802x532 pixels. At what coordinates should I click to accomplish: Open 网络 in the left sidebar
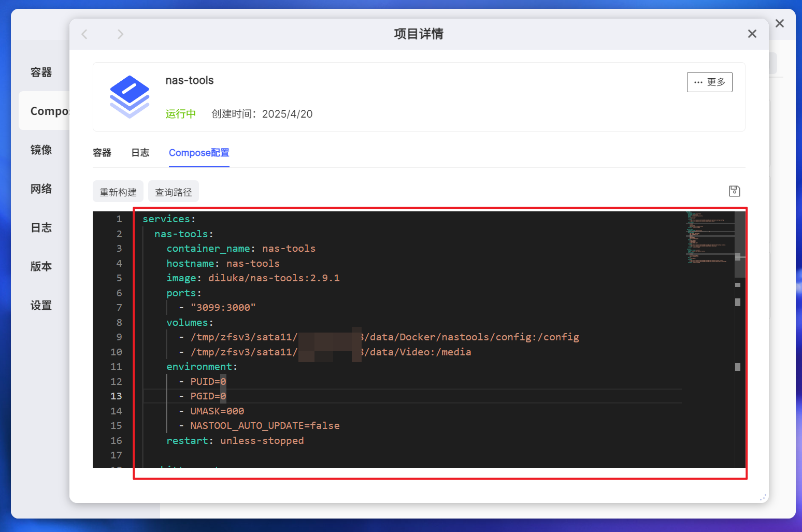coord(41,189)
